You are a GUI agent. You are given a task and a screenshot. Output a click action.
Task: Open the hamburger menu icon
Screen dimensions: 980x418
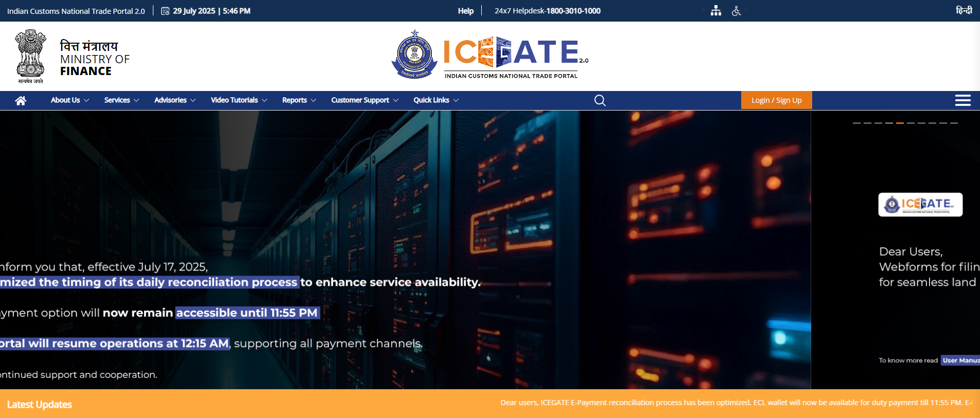[962, 100]
